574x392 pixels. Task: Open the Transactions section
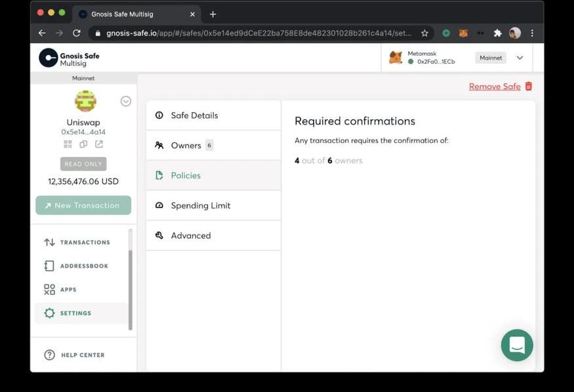[x=81, y=243]
